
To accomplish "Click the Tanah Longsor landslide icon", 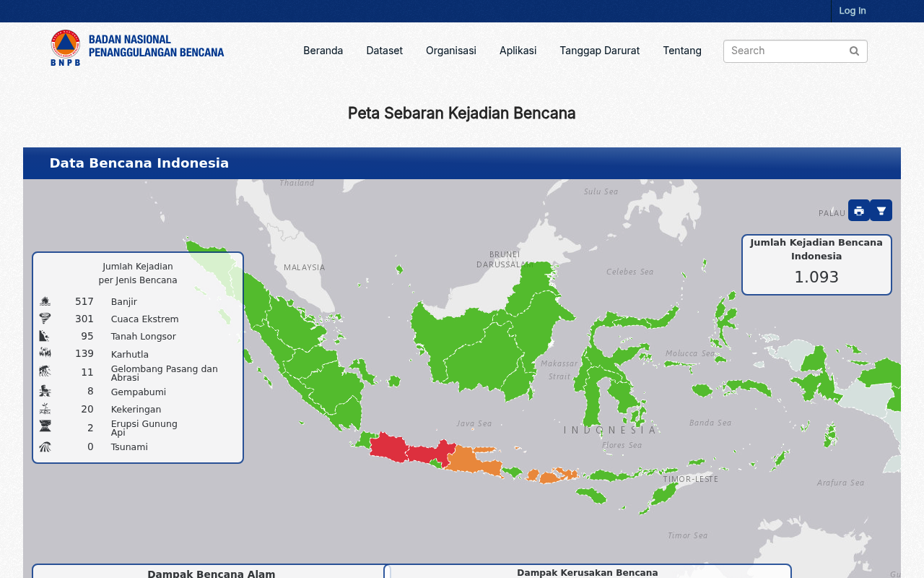I will pyautogui.click(x=45, y=336).
